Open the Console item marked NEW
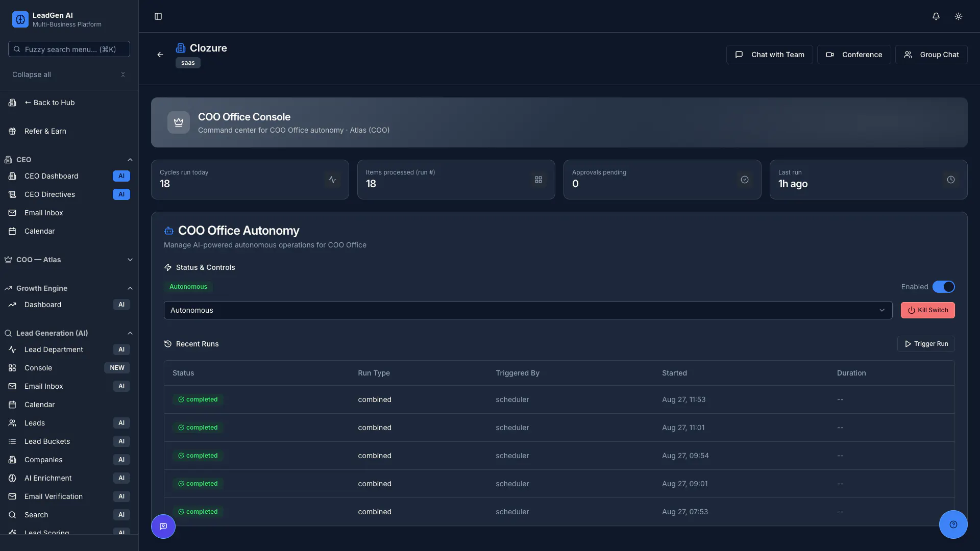Viewport: 980px width, 551px height. [69, 368]
